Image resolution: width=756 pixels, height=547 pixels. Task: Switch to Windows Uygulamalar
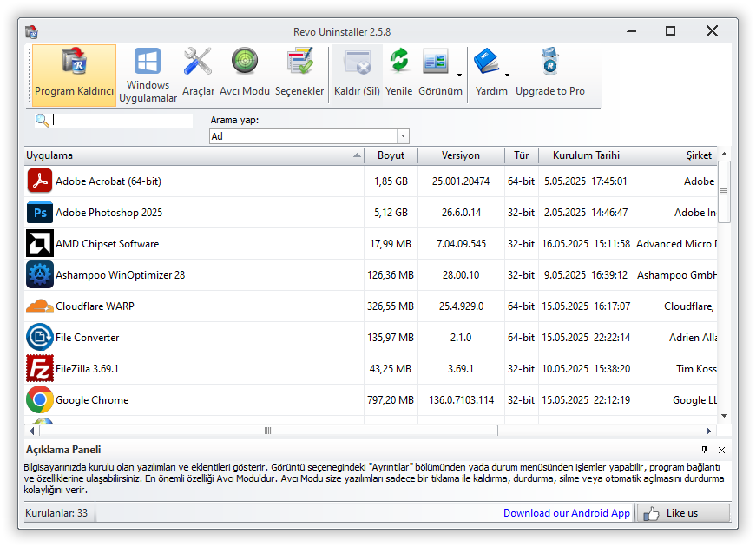click(x=148, y=75)
